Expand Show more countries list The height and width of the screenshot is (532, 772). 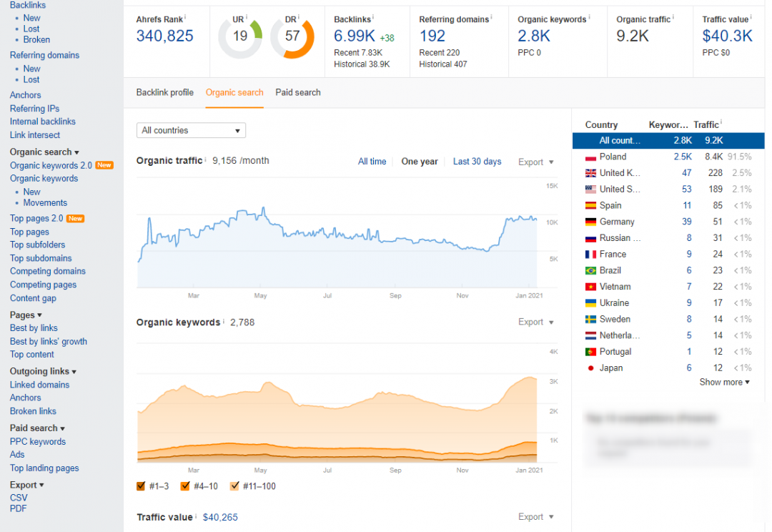[x=724, y=383]
